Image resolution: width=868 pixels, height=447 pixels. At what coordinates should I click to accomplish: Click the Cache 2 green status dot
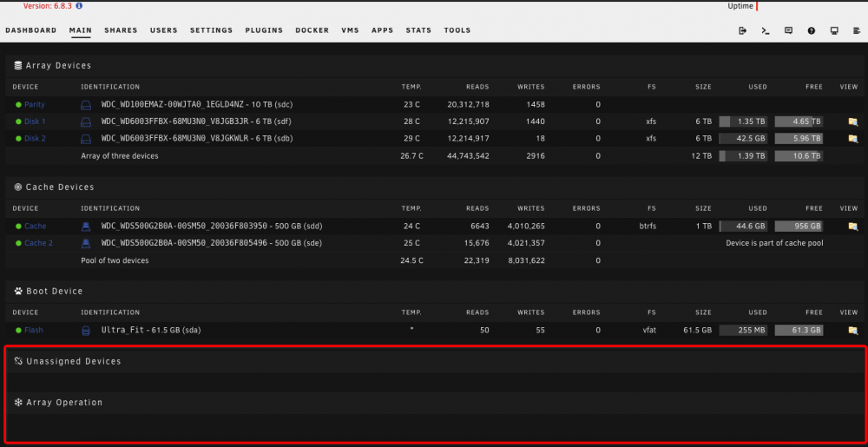[x=18, y=243]
